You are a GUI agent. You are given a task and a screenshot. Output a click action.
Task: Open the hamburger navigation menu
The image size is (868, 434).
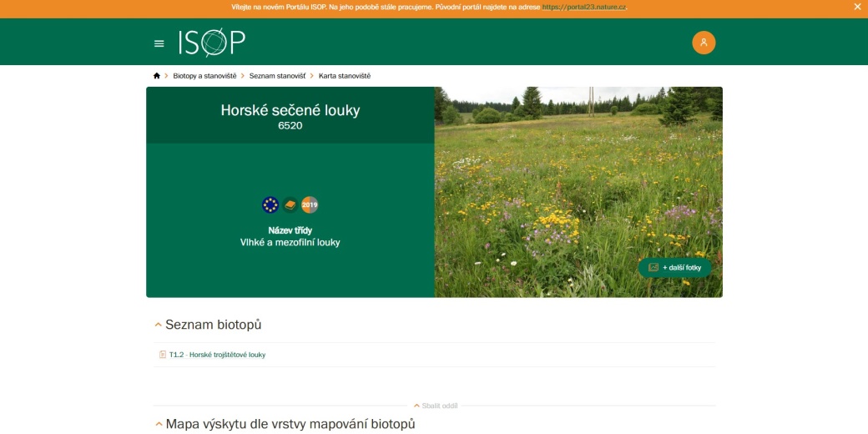click(159, 43)
